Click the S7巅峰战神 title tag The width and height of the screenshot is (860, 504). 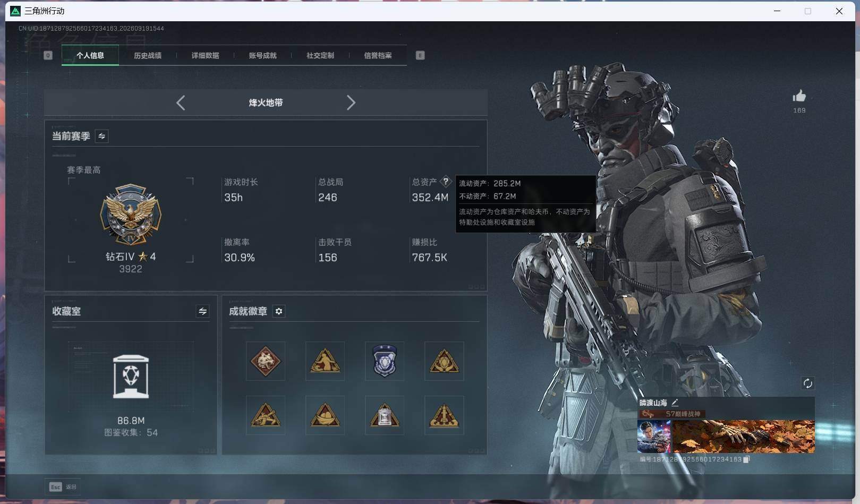pos(672,414)
